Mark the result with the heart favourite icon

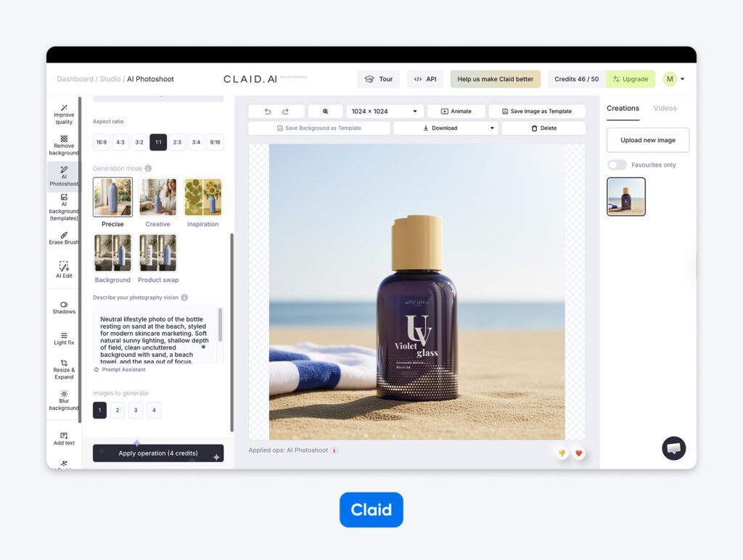coord(578,453)
